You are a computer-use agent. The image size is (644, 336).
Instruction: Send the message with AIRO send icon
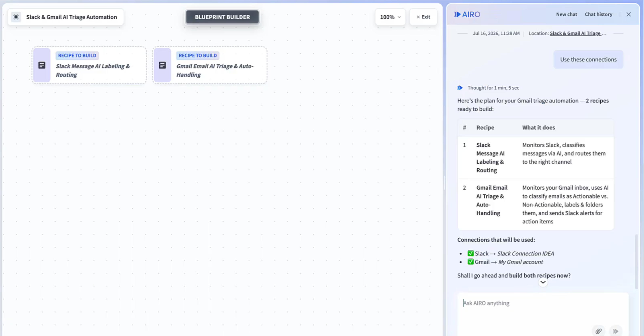point(616,331)
